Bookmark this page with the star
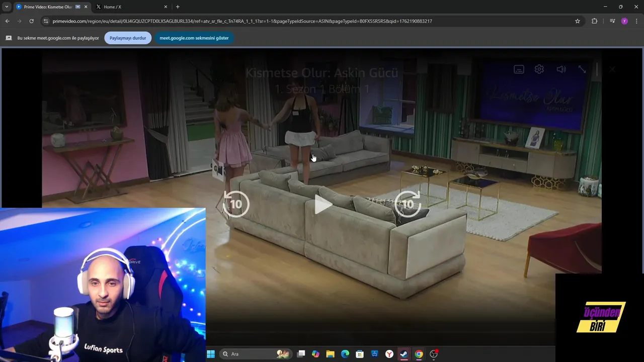644x362 pixels. pos(578,21)
